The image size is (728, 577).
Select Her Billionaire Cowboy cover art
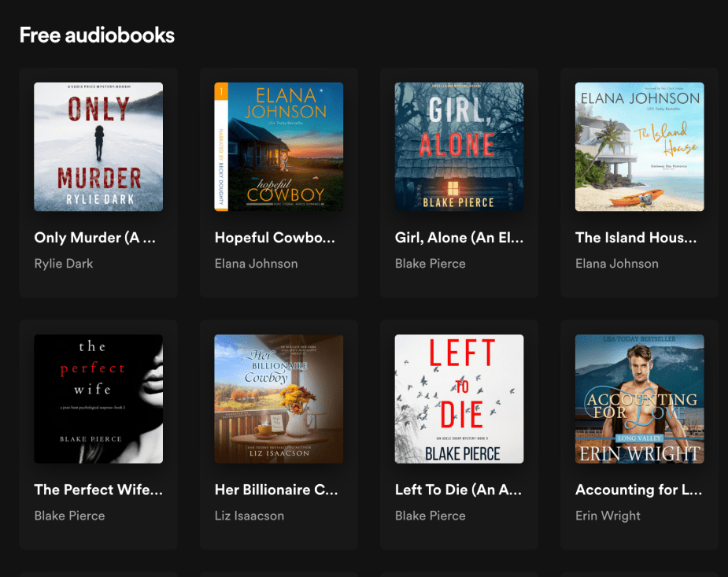pyautogui.click(x=279, y=399)
